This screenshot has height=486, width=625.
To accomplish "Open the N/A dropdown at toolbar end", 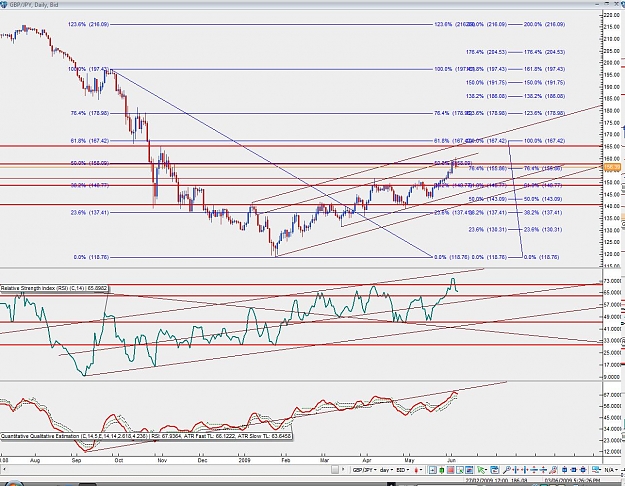I will (x=611, y=470).
